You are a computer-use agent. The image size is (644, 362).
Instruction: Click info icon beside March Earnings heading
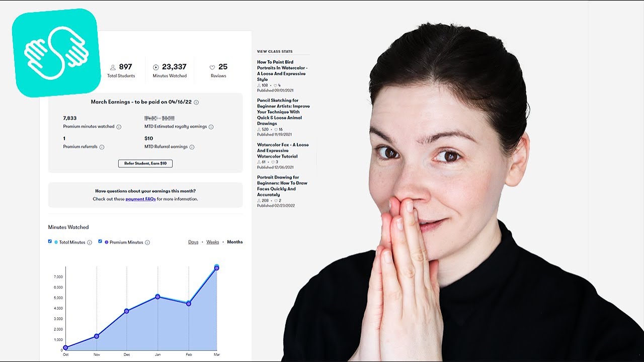196,102
